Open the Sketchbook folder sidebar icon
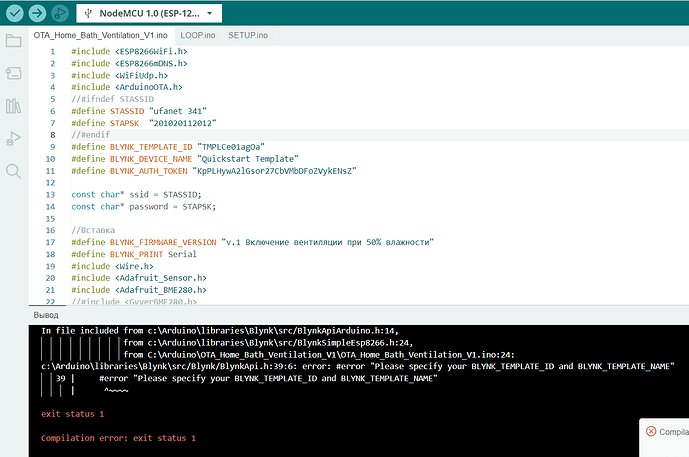Viewport: 689px width, 457px height. [x=14, y=41]
